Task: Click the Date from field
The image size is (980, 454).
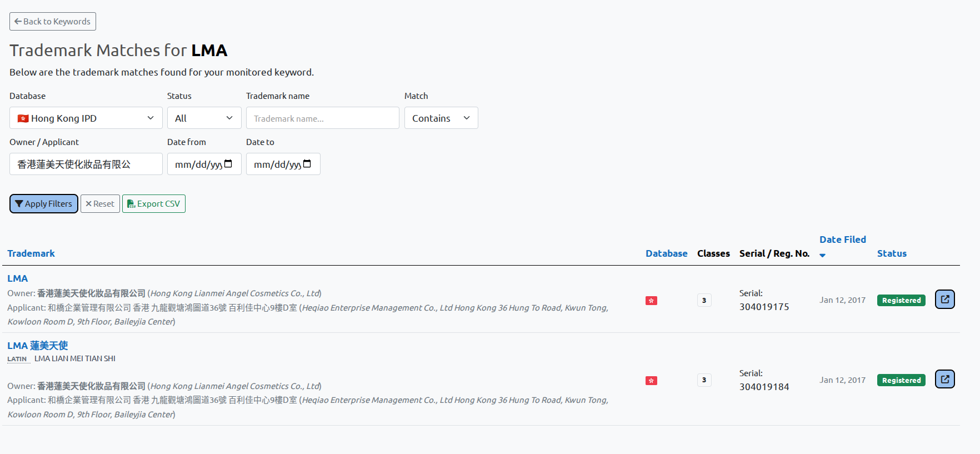Action: pos(204,164)
